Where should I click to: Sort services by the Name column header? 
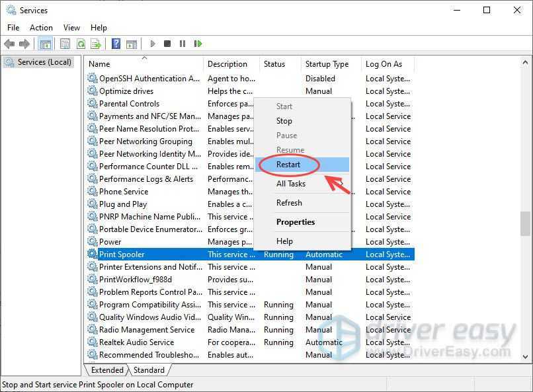[100, 64]
